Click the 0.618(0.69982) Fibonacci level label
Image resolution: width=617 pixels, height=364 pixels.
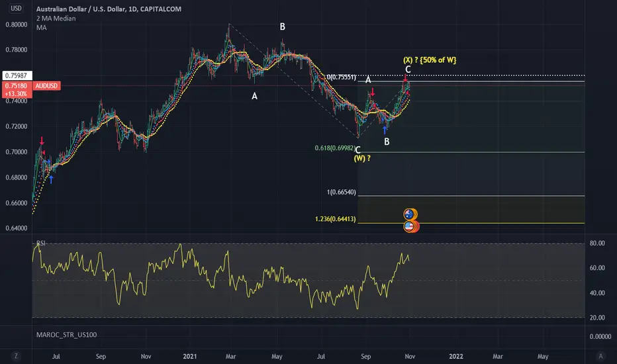pyautogui.click(x=335, y=148)
